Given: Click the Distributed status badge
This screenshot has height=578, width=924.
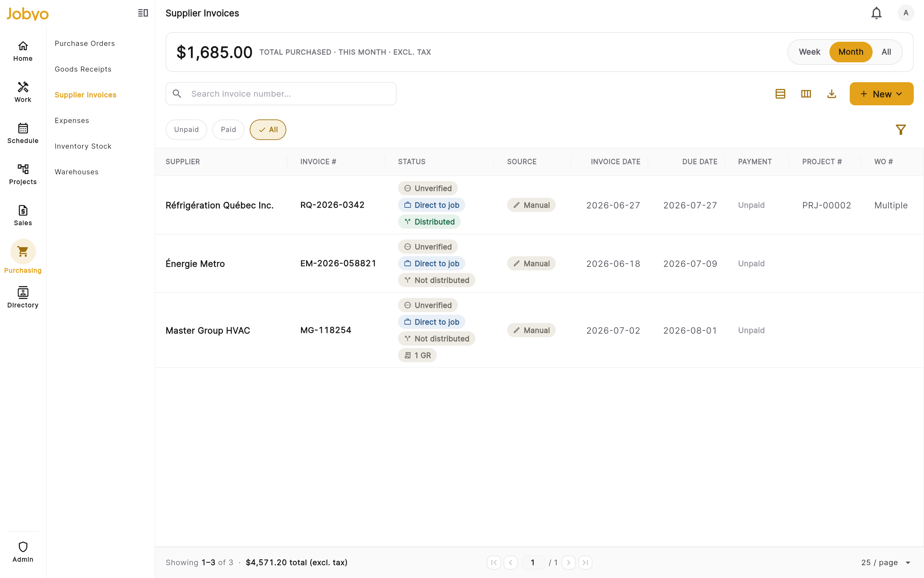Looking at the screenshot, I should pyautogui.click(x=429, y=222).
